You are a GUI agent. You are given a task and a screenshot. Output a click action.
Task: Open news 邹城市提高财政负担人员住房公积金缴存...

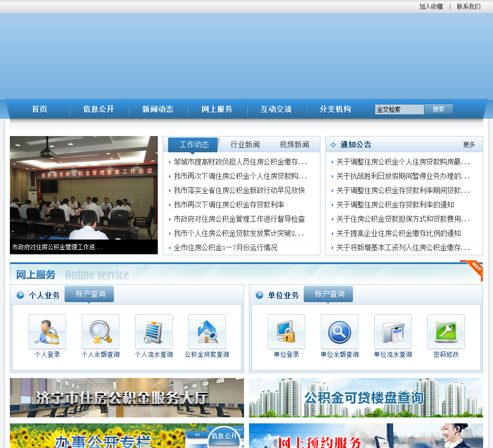(x=240, y=162)
